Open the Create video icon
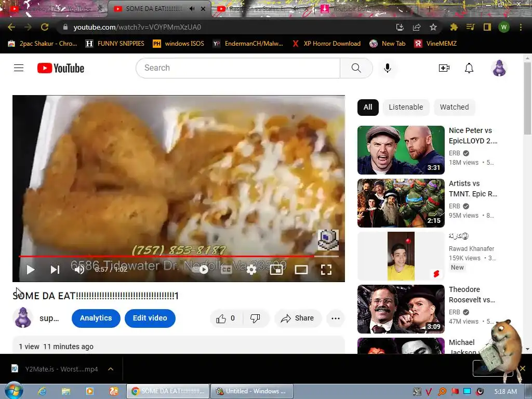 [444, 68]
